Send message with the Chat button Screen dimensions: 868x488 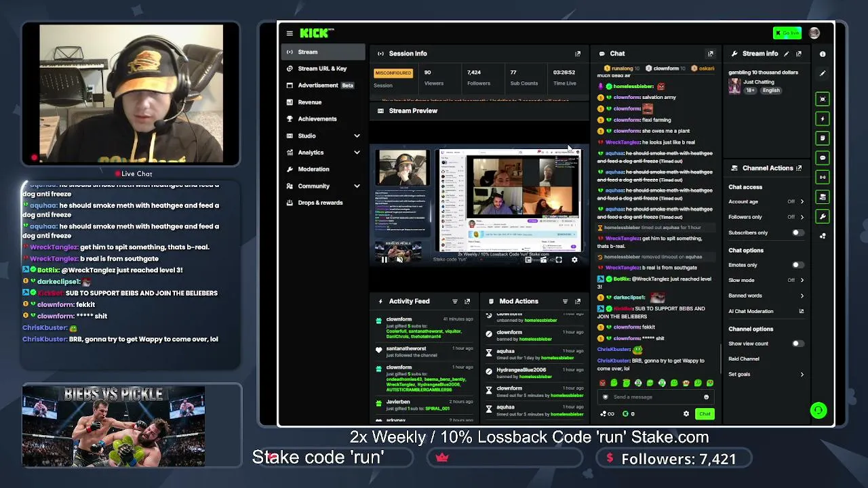[705, 414]
